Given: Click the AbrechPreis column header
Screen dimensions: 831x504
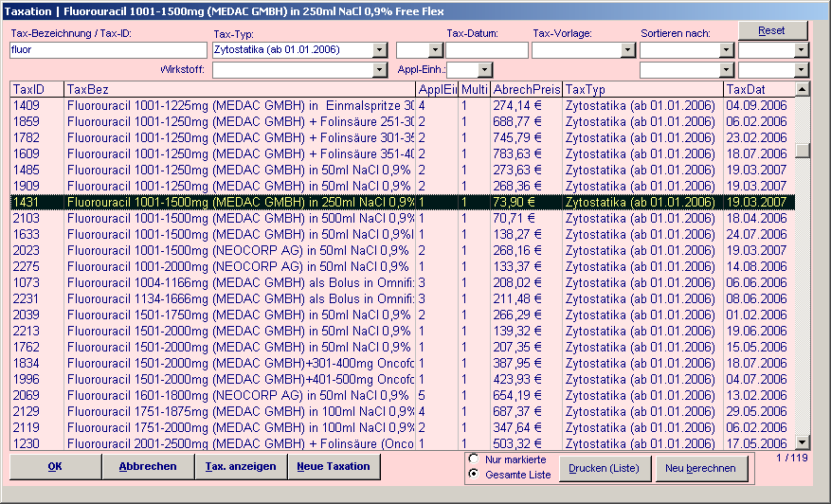Looking at the screenshot, I should point(526,90).
